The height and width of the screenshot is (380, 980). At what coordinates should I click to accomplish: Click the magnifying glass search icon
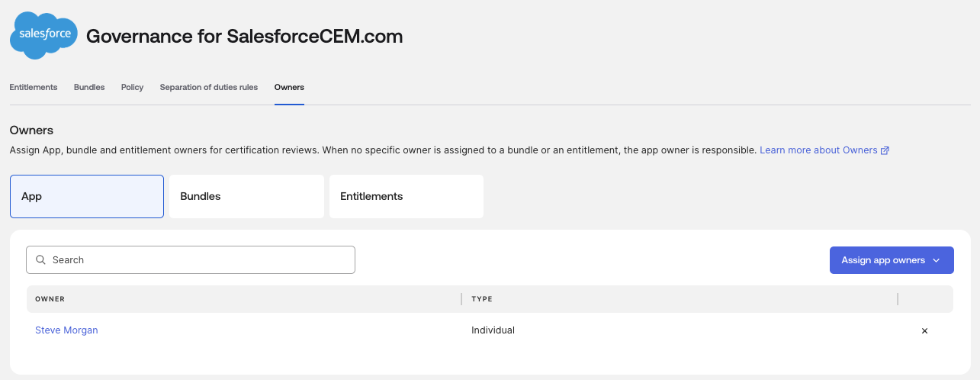click(x=41, y=260)
